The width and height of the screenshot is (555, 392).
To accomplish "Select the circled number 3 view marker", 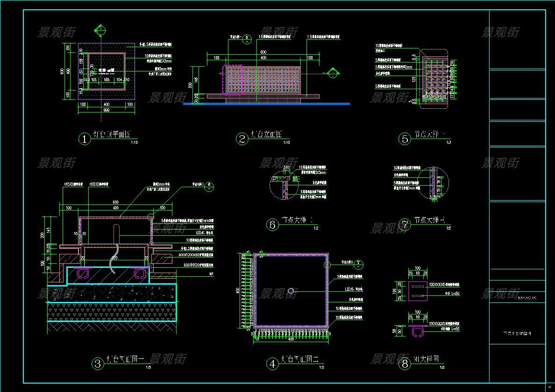I will click(x=98, y=364).
